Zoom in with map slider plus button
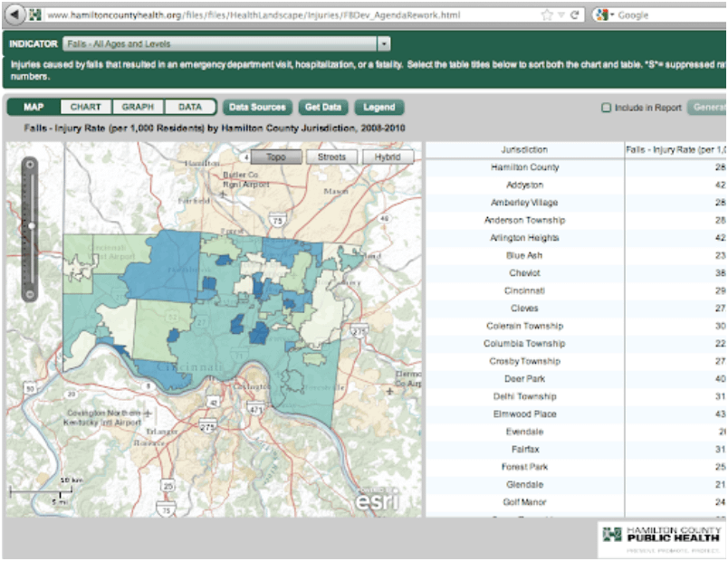 (x=31, y=166)
